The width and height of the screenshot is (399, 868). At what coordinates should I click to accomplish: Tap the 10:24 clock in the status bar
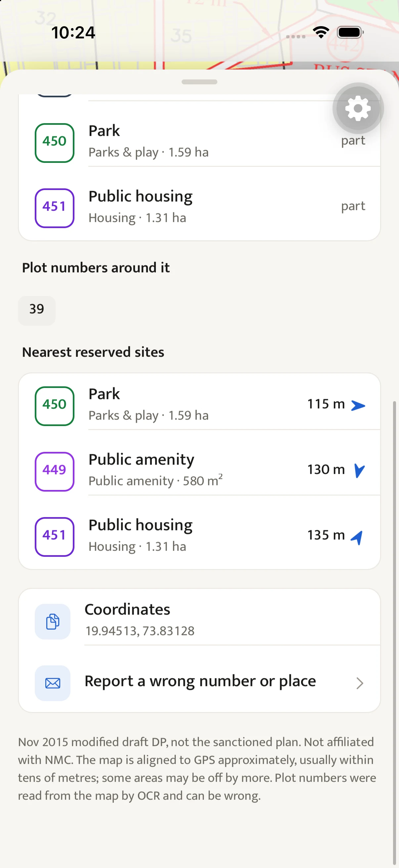[73, 33]
